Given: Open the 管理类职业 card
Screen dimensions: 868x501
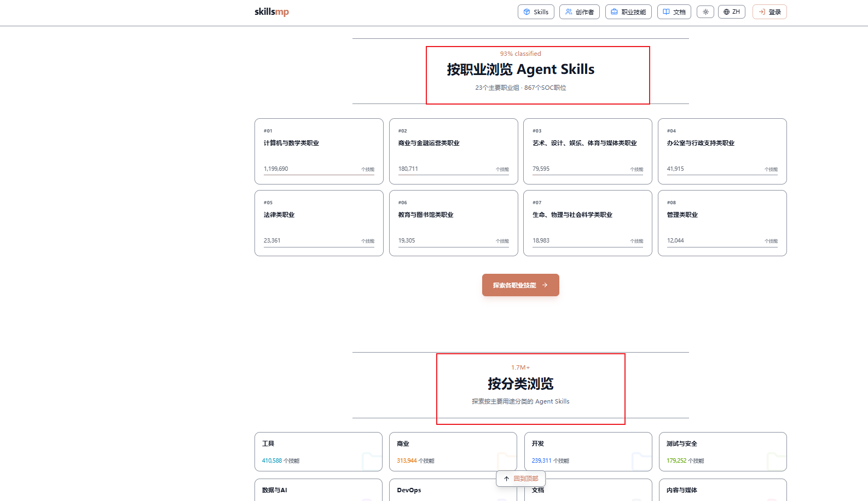Looking at the screenshot, I should [x=722, y=223].
